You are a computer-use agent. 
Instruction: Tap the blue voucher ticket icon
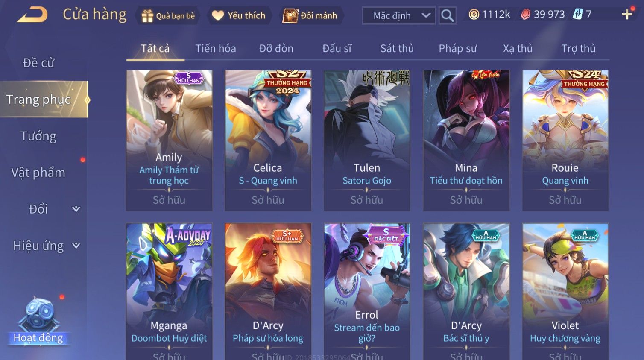[x=577, y=15]
